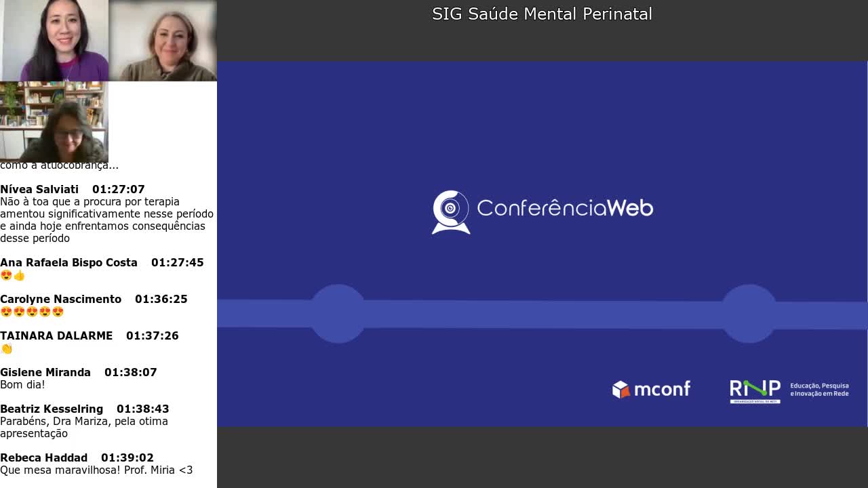The image size is (868, 488).
Task: Click 'Que mesa maravilhosa!' chat message
Action: click(96, 470)
